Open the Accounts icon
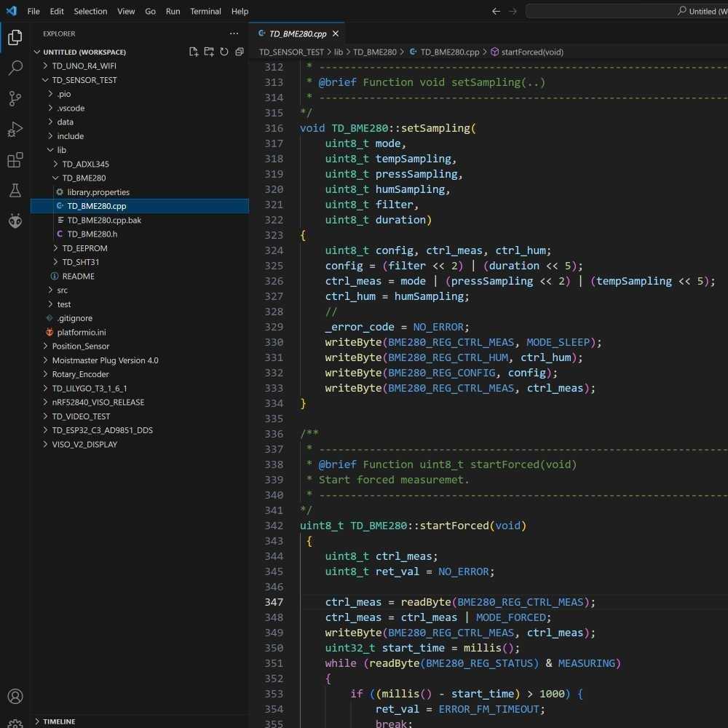The height and width of the screenshot is (728, 728). (15, 697)
